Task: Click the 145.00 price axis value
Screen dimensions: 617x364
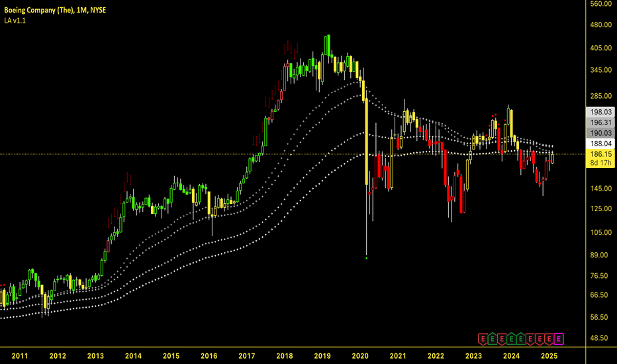Action: [x=601, y=189]
